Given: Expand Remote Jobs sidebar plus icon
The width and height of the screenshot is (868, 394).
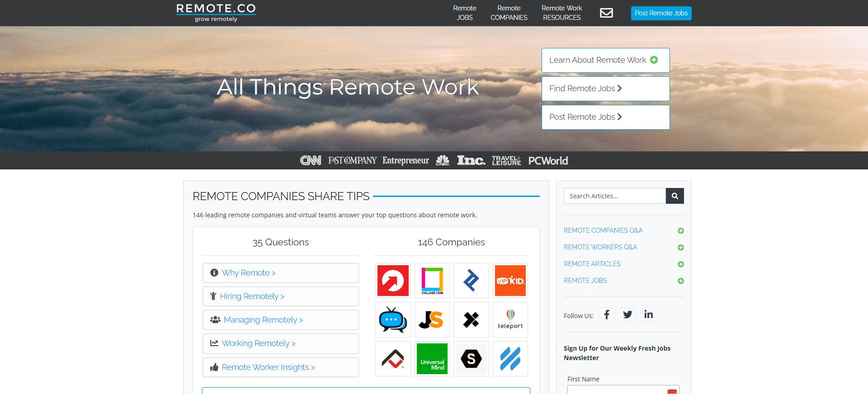Looking at the screenshot, I should 681,281.
